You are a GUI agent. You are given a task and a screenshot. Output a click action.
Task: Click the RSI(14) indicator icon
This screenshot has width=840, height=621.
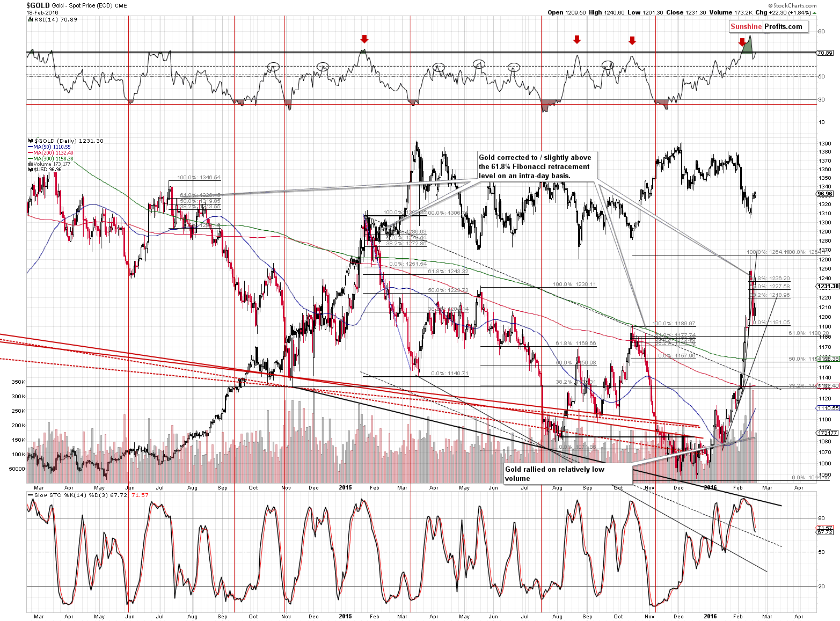click(30, 19)
